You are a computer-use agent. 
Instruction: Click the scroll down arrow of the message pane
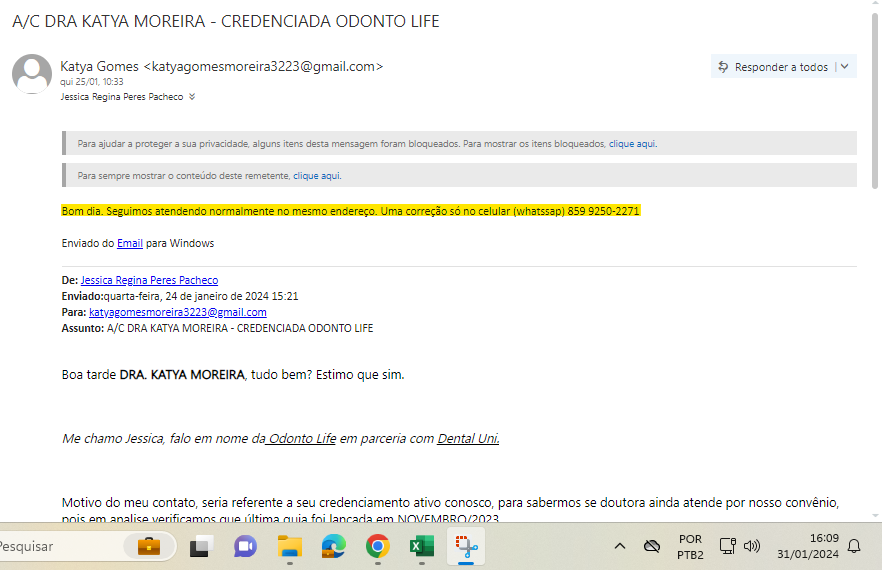(875, 515)
